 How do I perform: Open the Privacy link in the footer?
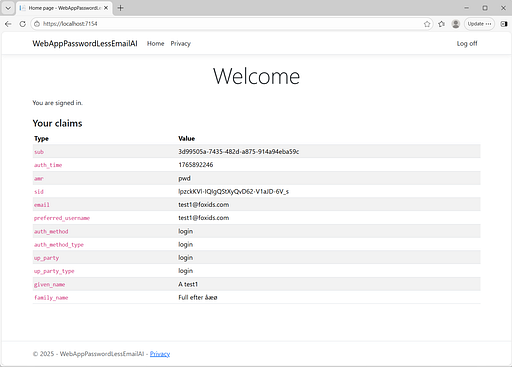160,354
